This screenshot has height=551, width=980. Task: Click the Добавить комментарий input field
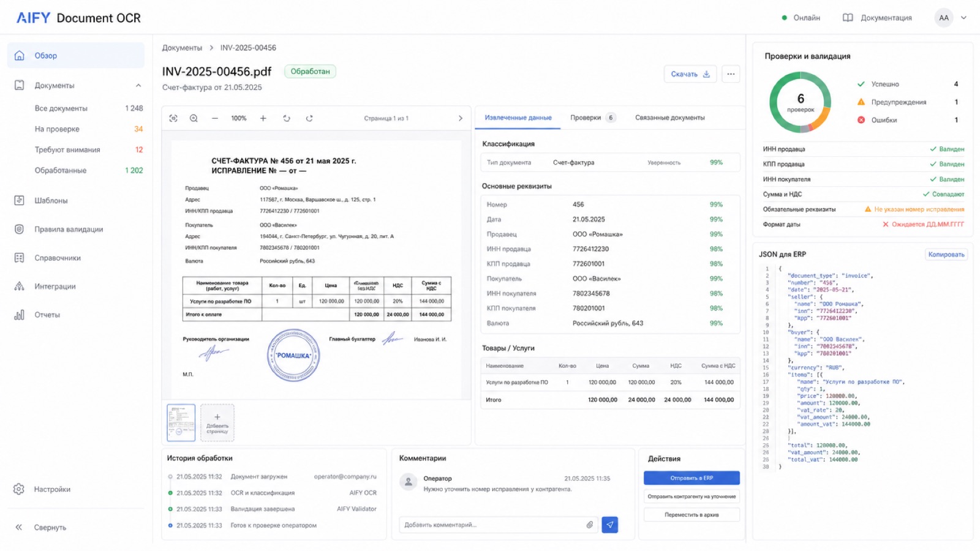(493, 525)
